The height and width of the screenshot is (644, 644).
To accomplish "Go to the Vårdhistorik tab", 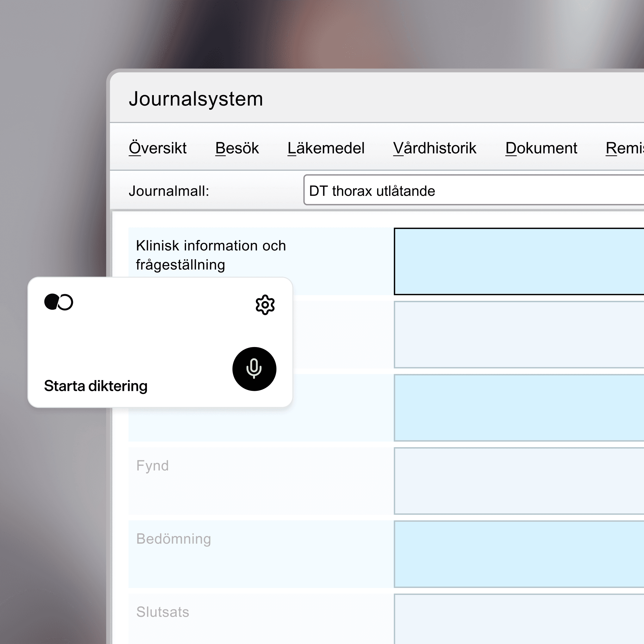I will point(435,148).
